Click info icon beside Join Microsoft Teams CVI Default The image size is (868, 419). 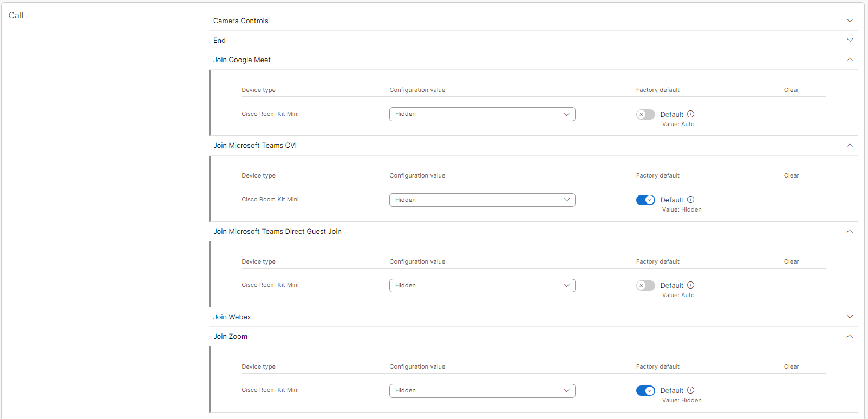690,200
